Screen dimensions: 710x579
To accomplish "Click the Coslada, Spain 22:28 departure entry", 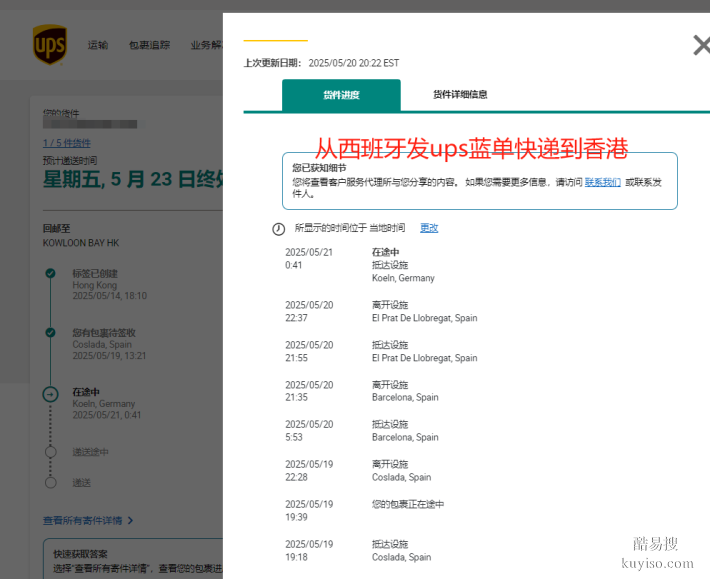I will tap(401, 471).
